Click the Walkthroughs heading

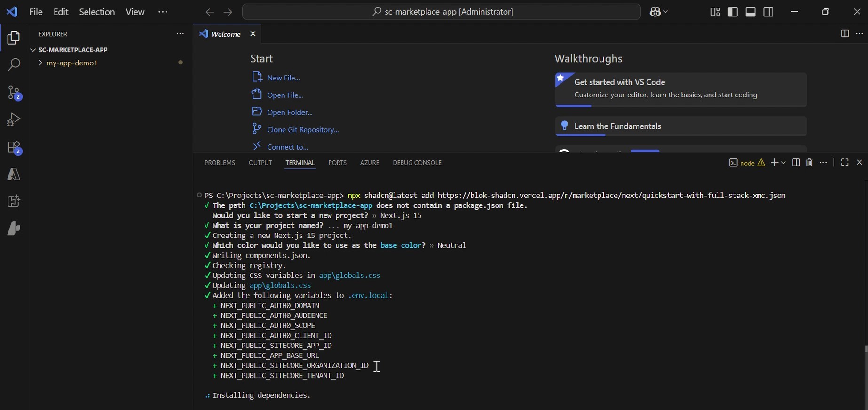[588, 59]
